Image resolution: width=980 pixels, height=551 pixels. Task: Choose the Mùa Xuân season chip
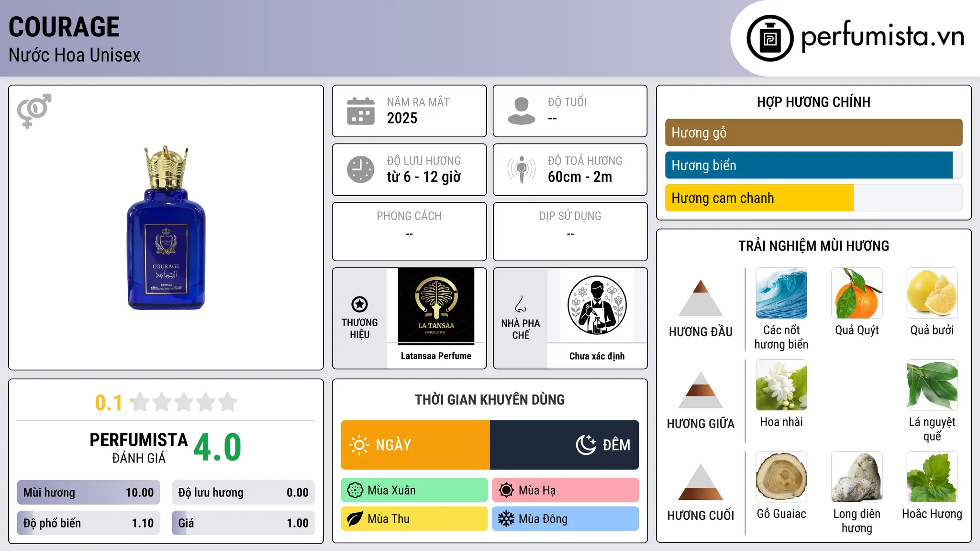tap(414, 490)
